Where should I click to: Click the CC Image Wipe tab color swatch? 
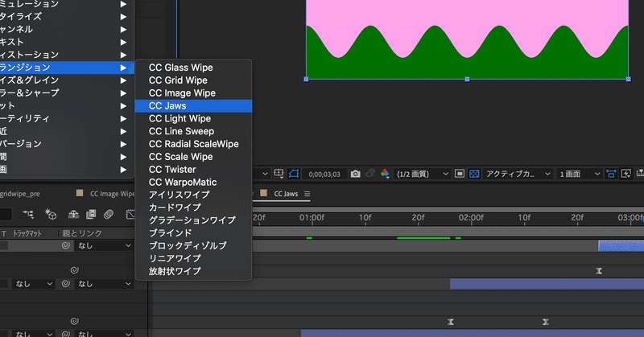click(x=80, y=193)
